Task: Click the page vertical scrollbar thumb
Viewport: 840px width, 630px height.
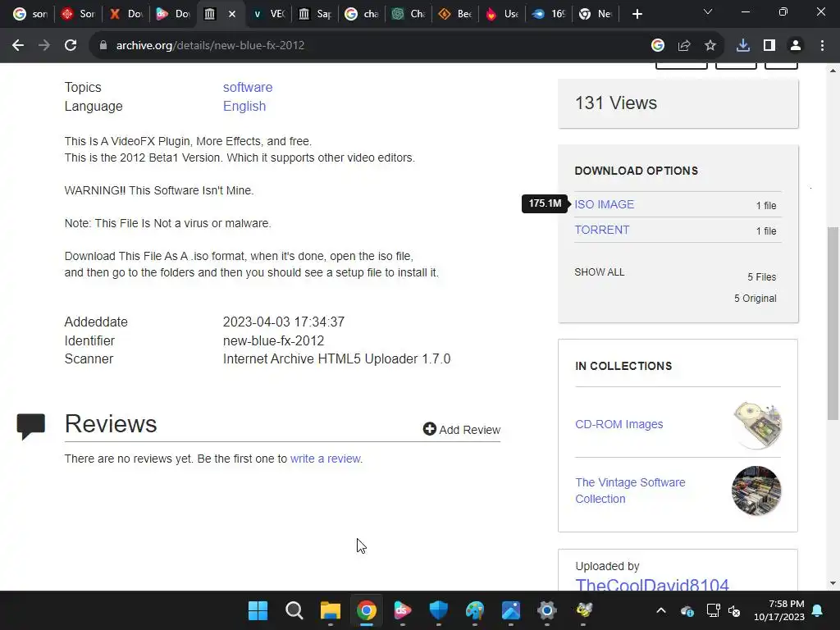Action: pos(833,323)
